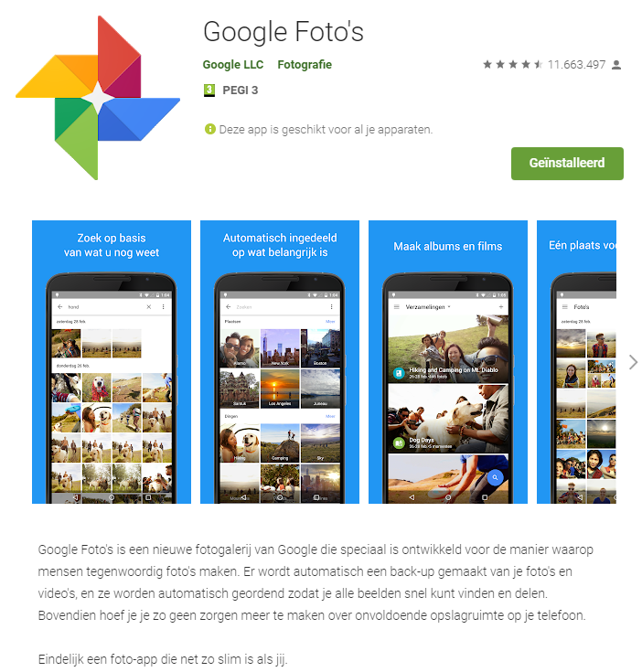This screenshot has width=642, height=672.
Task: Click the star rating icons
Action: point(512,65)
